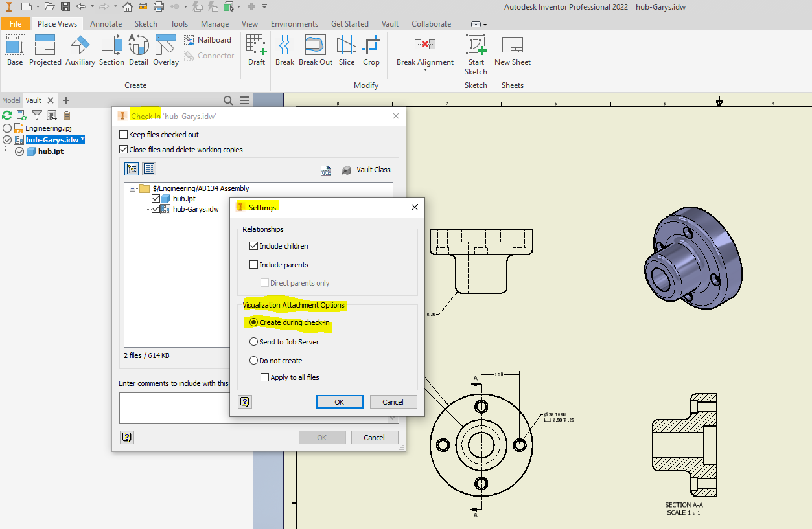Select the Detail view tool
This screenshot has height=529, width=812.
[x=139, y=51]
